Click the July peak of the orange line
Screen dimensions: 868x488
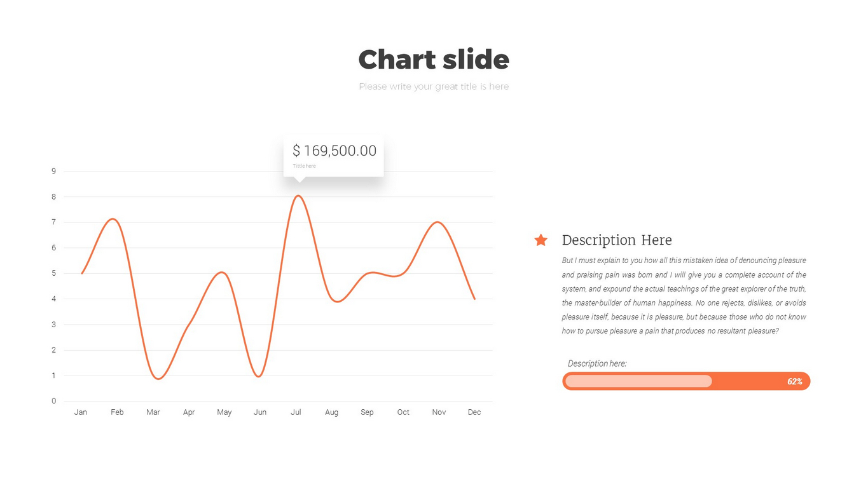pyautogui.click(x=298, y=196)
